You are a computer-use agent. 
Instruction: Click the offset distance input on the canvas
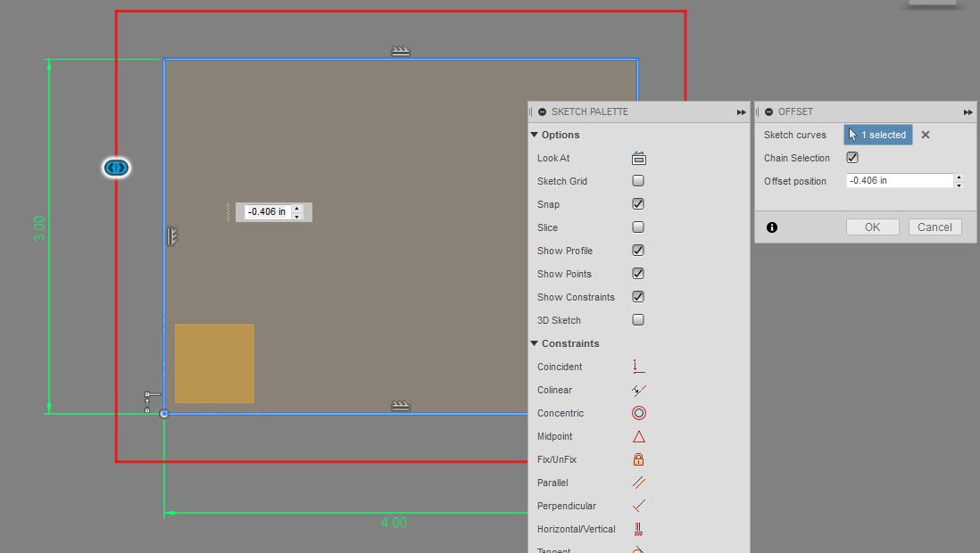267,211
